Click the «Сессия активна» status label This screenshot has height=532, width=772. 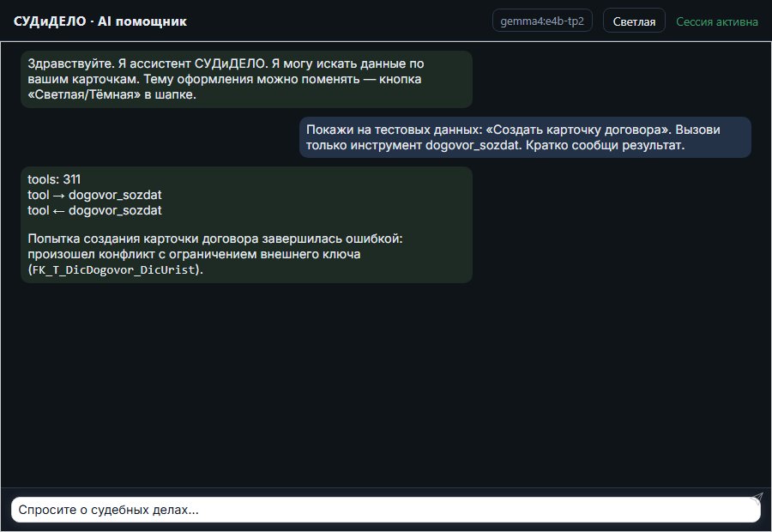(x=717, y=21)
